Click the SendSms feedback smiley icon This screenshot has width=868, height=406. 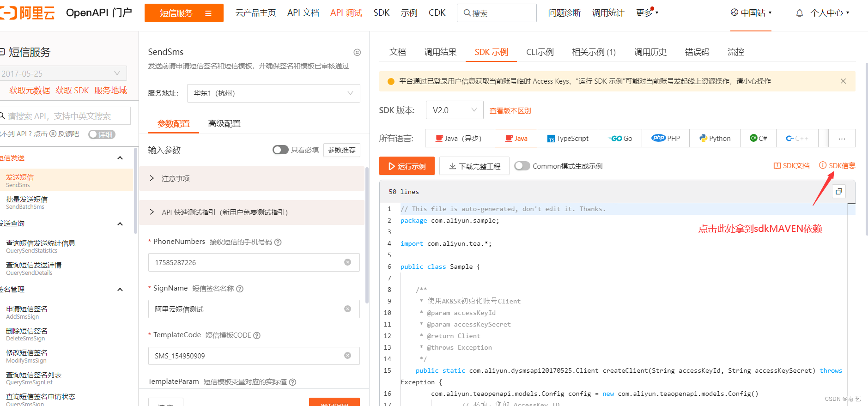click(357, 52)
